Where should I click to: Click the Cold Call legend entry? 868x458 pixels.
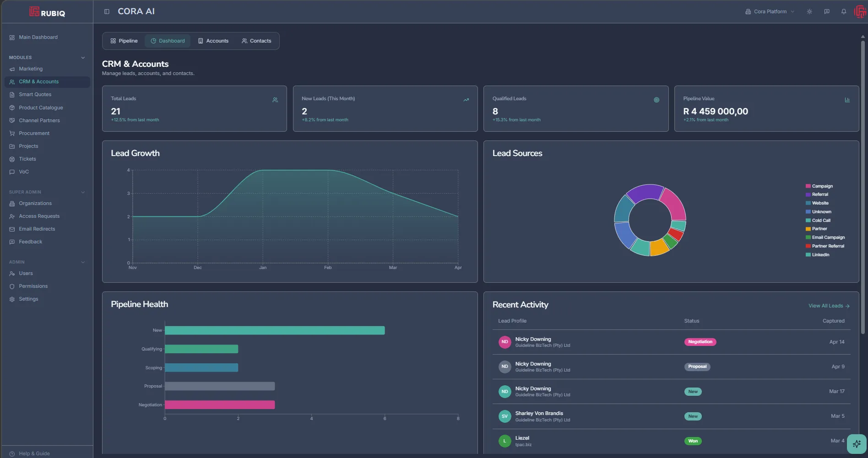click(818, 221)
